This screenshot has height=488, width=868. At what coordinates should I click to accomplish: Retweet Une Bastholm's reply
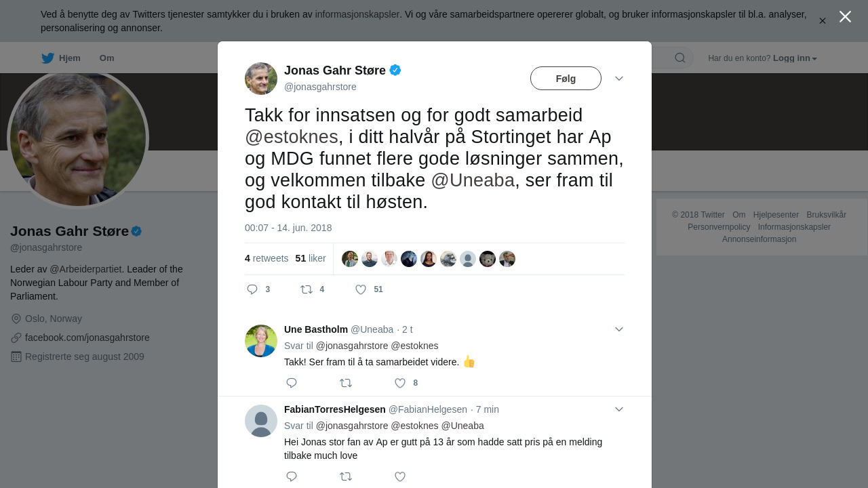[x=346, y=383]
